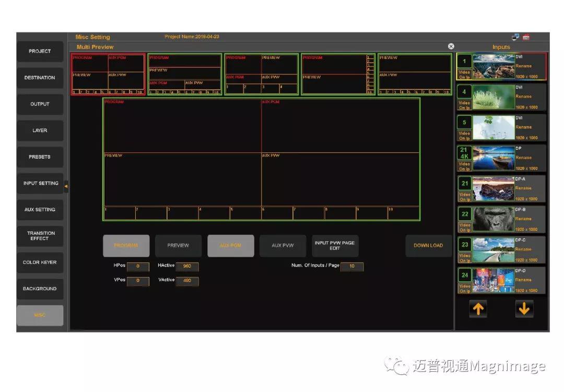Toggle Video On Ip for input 24
This screenshot has height=392, width=564.
click(464, 288)
